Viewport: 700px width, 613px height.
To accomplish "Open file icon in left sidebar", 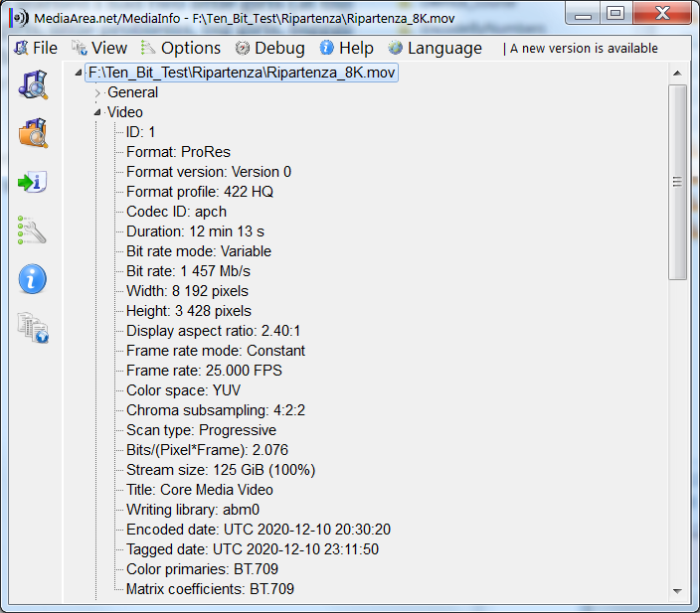I will pyautogui.click(x=33, y=84).
